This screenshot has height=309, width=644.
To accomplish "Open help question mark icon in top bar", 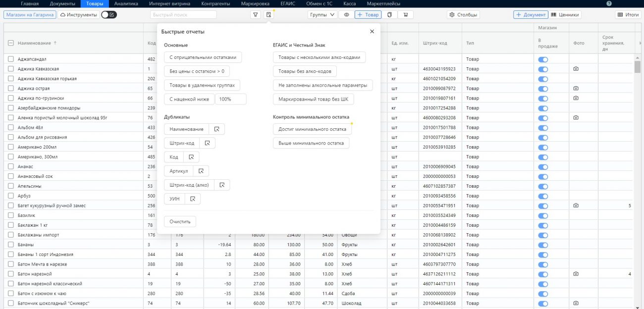I will coord(609,3).
